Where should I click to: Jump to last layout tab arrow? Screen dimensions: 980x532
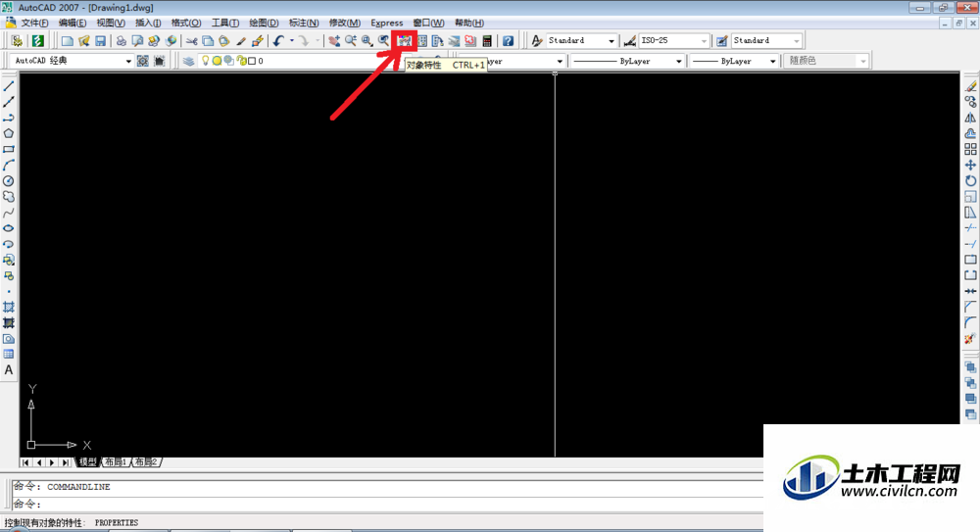67,462
